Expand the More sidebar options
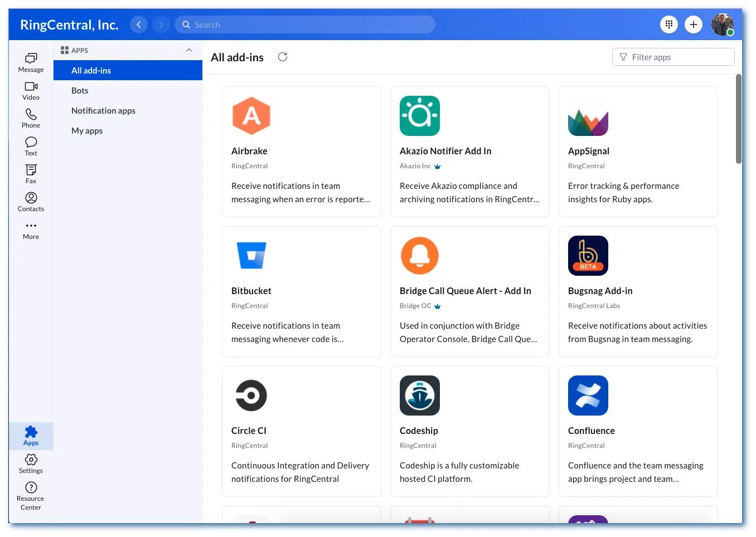The width and height of the screenshot is (756, 537). point(31,230)
